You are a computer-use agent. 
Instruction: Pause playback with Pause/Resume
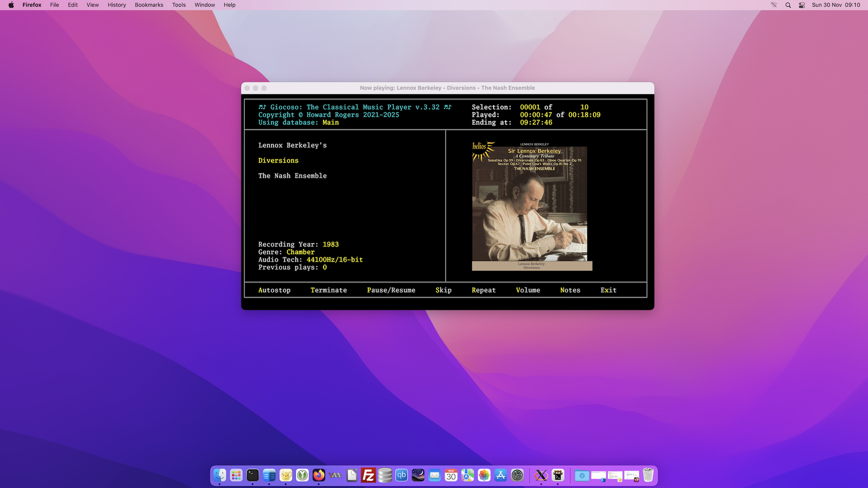point(391,290)
